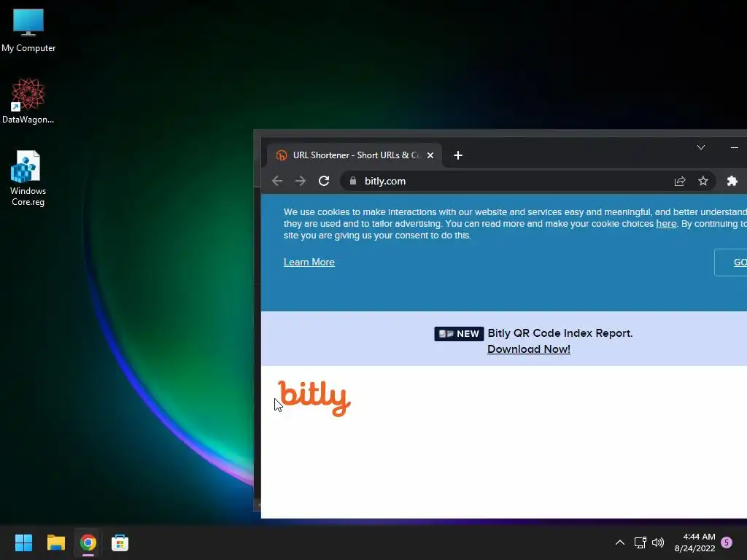This screenshot has height=560, width=747.
Task: Open Windows Start menu
Action: tap(23, 542)
